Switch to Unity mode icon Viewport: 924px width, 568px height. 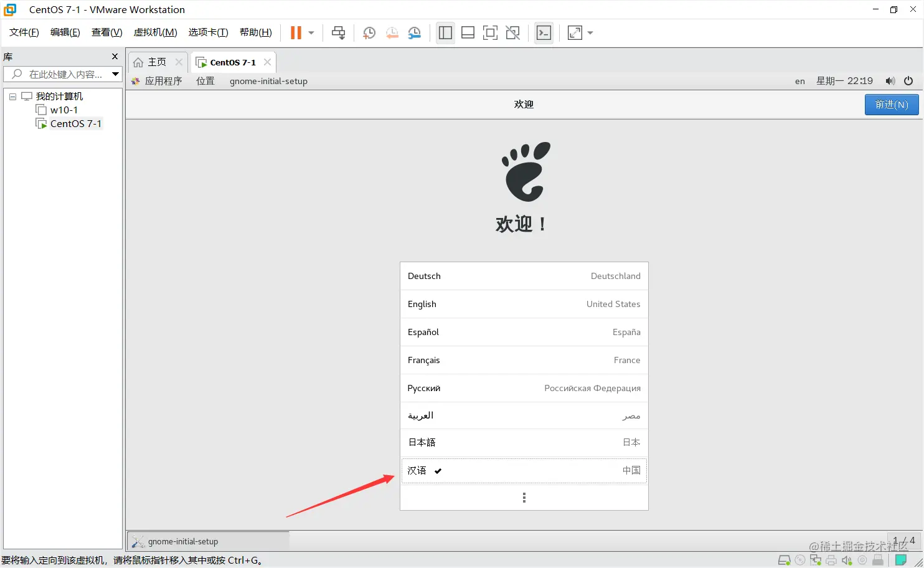coord(512,33)
